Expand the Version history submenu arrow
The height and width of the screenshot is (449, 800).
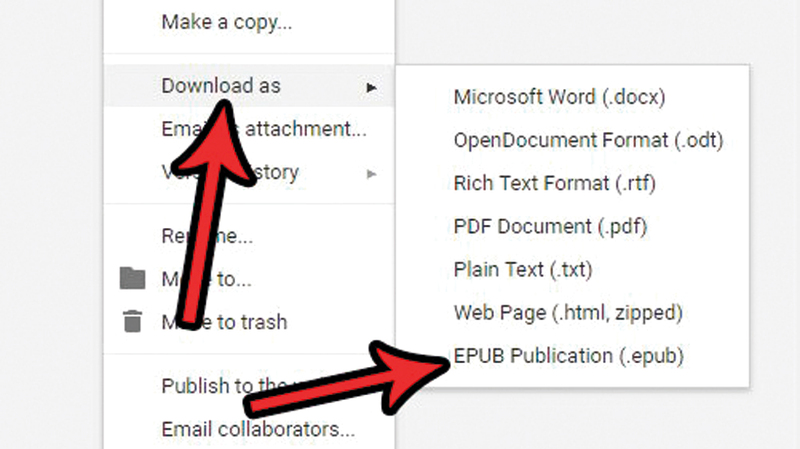(x=371, y=174)
